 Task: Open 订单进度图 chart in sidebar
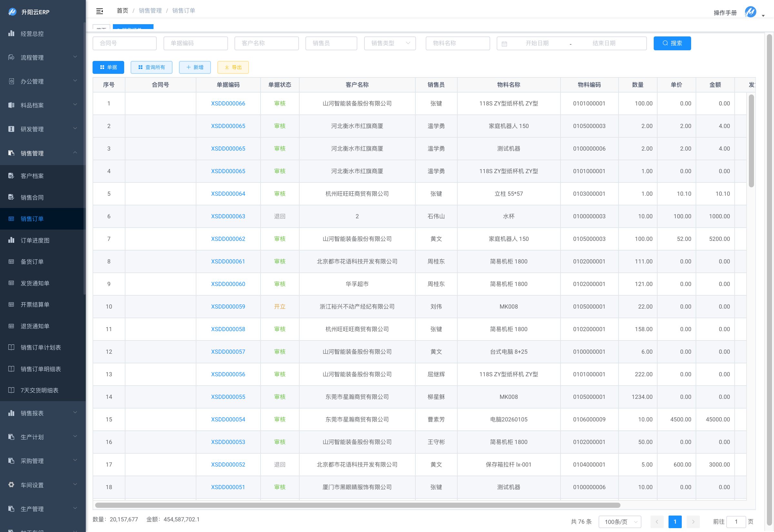click(x=35, y=240)
